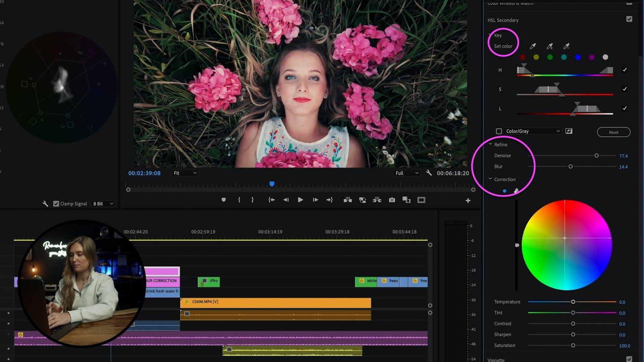Select the Set color eyedropper tool
644x362 pixels.
coord(533,47)
